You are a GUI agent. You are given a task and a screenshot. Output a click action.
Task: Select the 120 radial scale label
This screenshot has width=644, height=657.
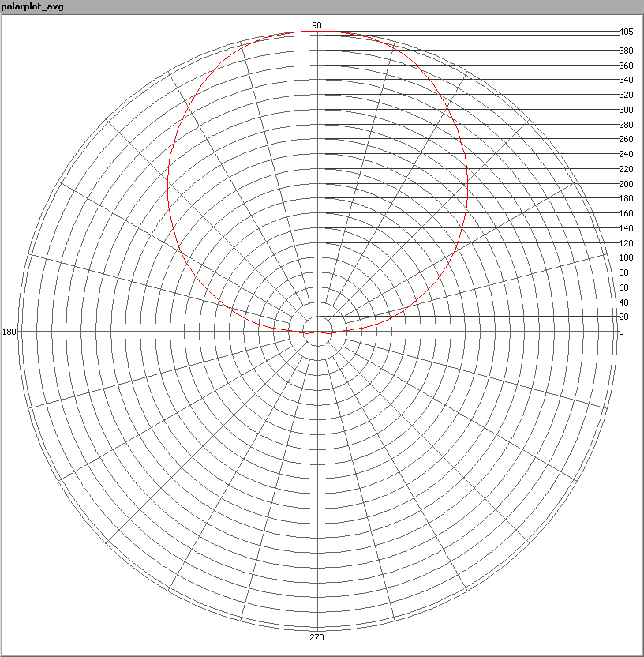(x=626, y=243)
